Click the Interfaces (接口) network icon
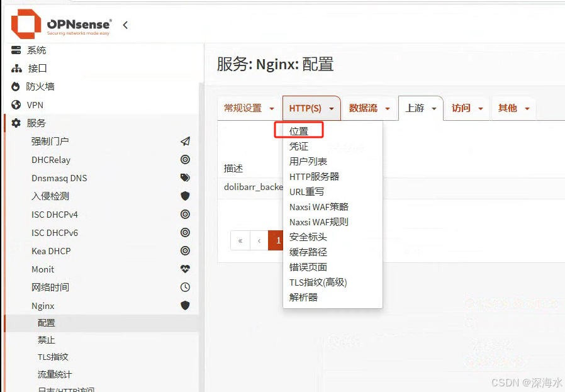This screenshot has width=565, height=392. pos(16,68)
